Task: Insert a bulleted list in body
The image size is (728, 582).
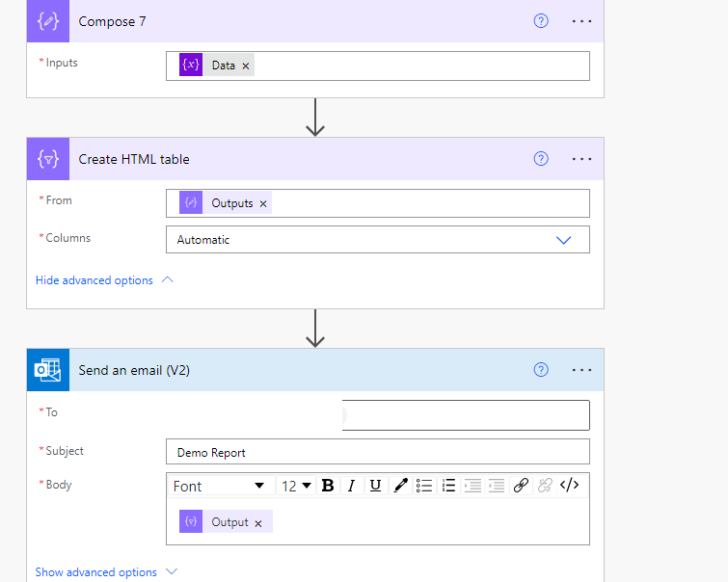Action: point(424,486)
